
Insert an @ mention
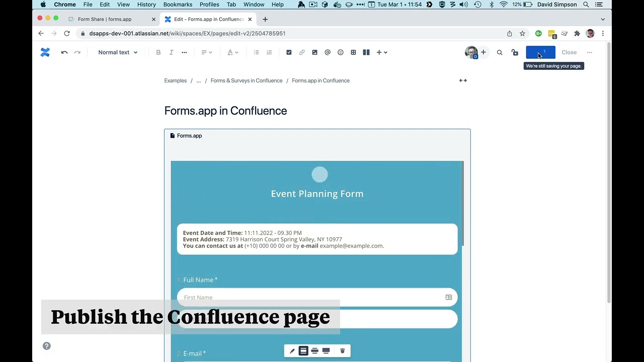pyautogui.click(x=328, y=52)
